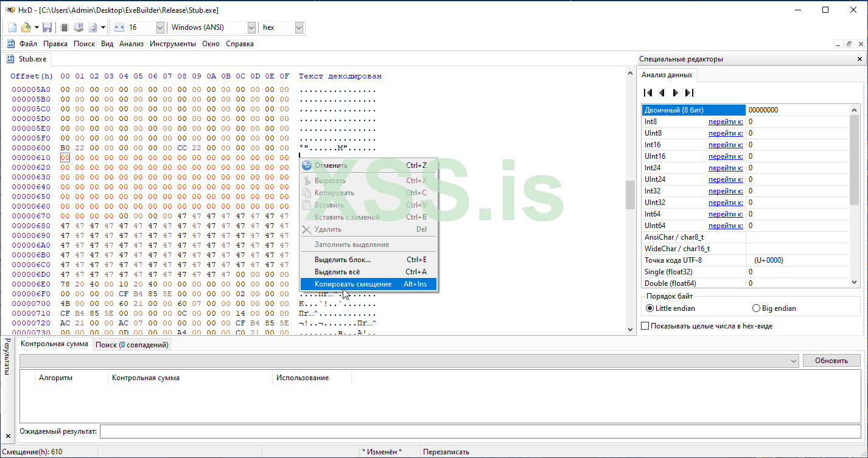Choose Копировать смещение in context menu
Image resolution: width=868 pixels, height=458 pixels.
click(x=368, y=284)
